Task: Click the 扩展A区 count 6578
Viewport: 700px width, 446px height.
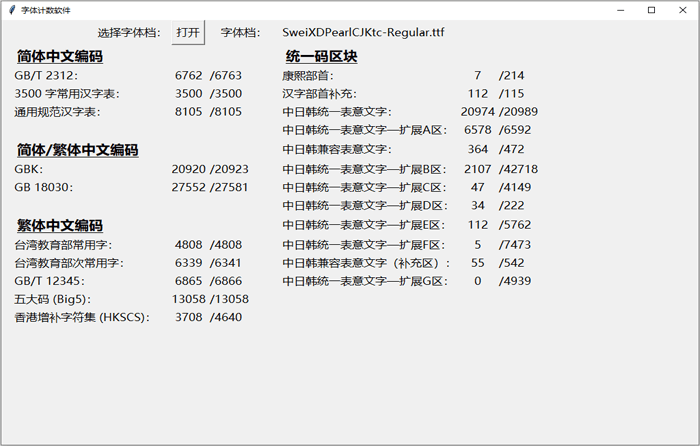Action: coord(478,130)
